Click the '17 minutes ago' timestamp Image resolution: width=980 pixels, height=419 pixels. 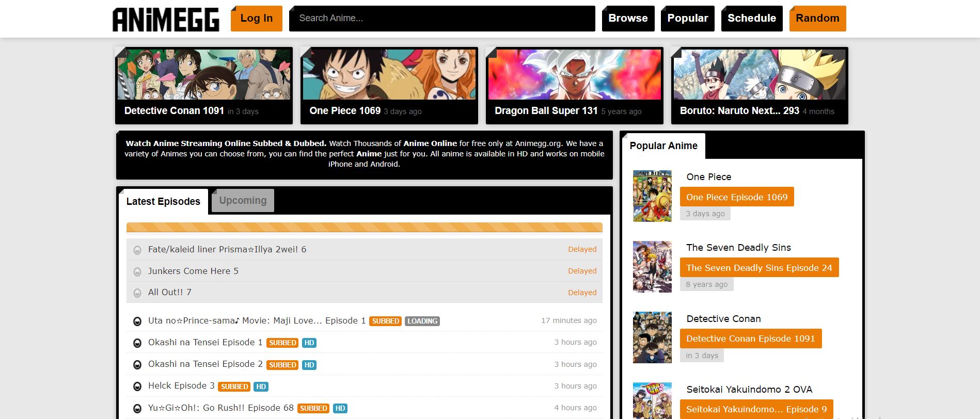[x=568, y=320]
